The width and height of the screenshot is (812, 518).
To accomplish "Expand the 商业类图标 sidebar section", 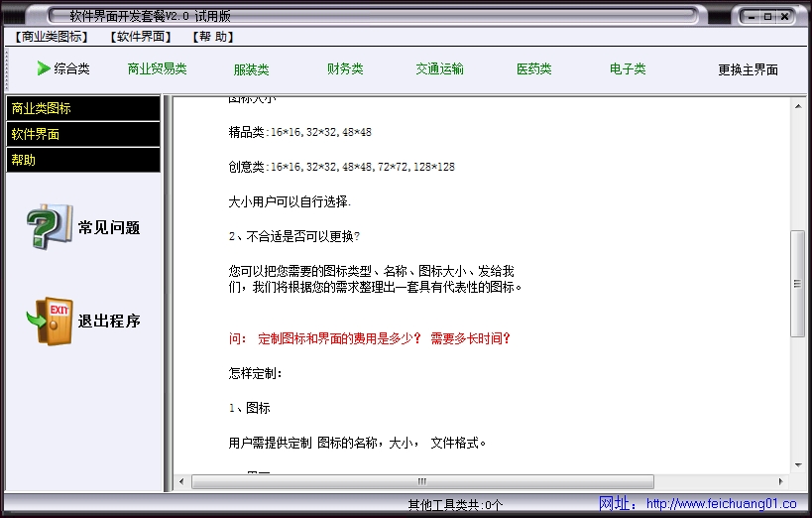I will coord(83,108).
